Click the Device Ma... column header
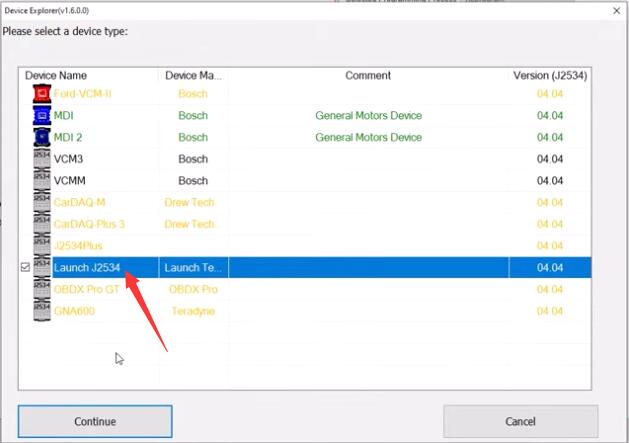The height and width of the screenshot is (443, 629). tap(193, 75)
